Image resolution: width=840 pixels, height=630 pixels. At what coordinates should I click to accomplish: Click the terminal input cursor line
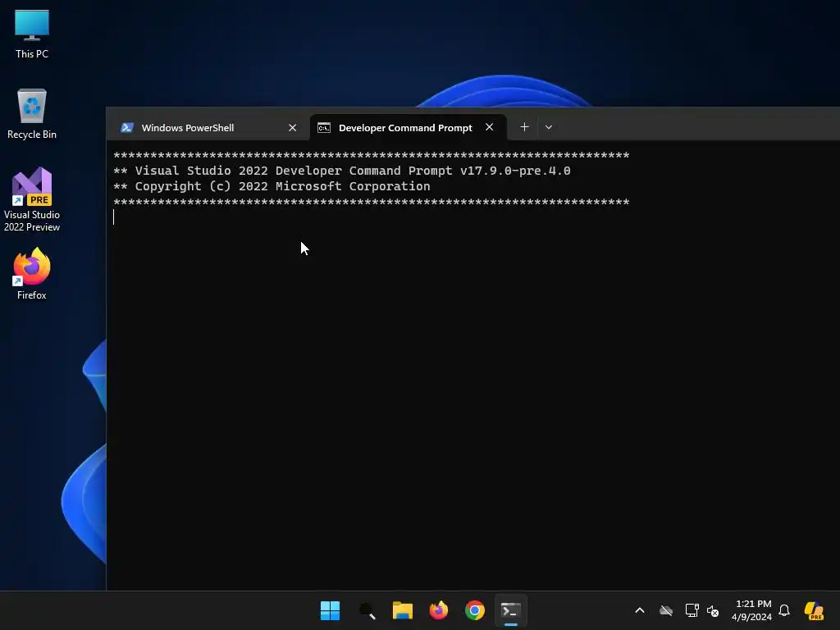click(x=113, y=217)
